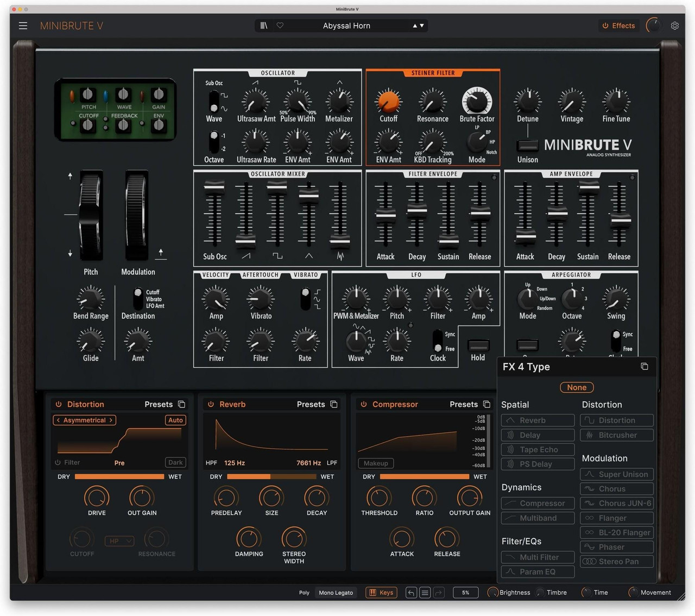This screenshot has height=616, width=695.
Task: Click the Brute Factor knob
Action: 477,100
